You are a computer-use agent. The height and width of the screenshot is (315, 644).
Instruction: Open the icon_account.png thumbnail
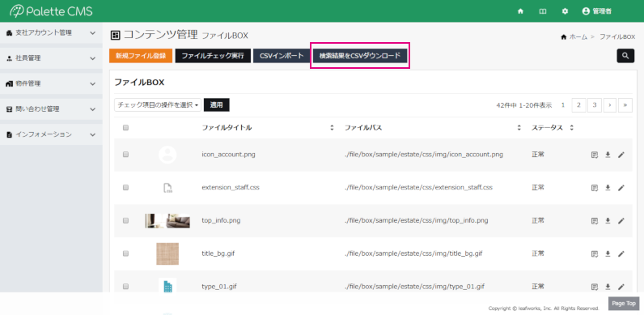pyautogui.click(x=167, y=155)
